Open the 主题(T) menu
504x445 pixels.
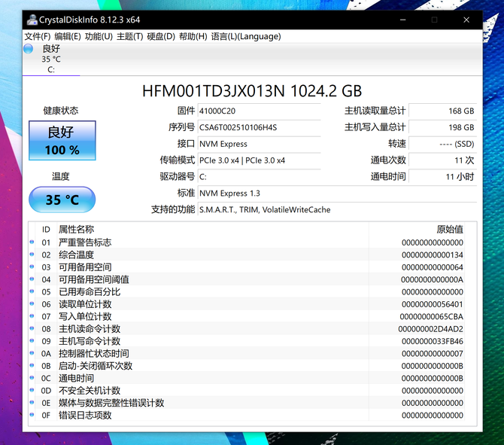point(130,36)
